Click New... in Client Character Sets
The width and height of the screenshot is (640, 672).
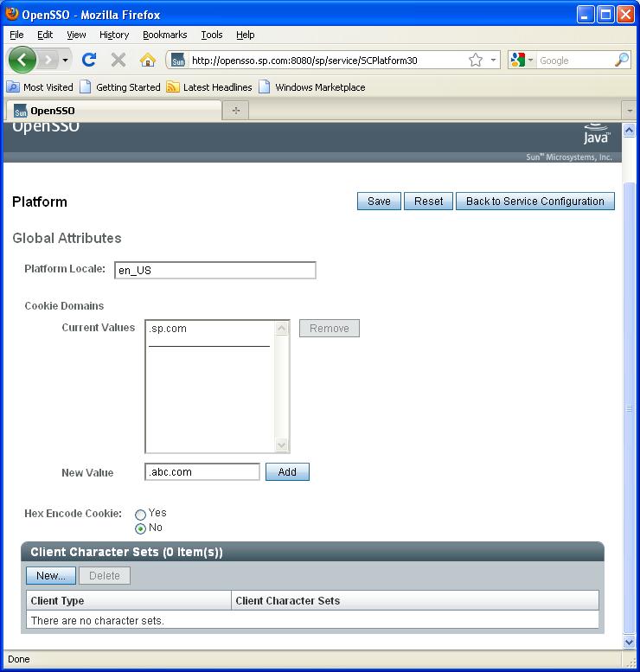(x=51, y=576)
